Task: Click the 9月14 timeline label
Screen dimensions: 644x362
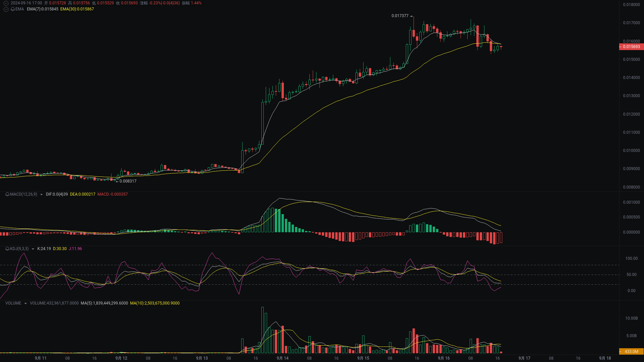Action: (282, 358)
